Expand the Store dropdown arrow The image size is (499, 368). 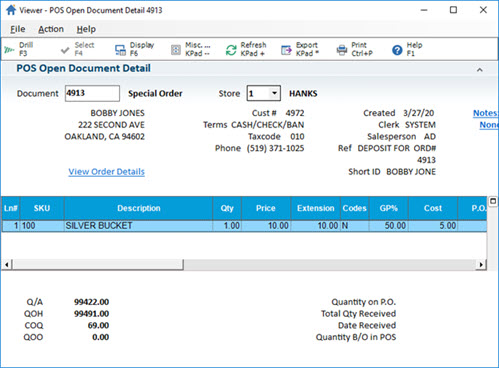point(274,93)
